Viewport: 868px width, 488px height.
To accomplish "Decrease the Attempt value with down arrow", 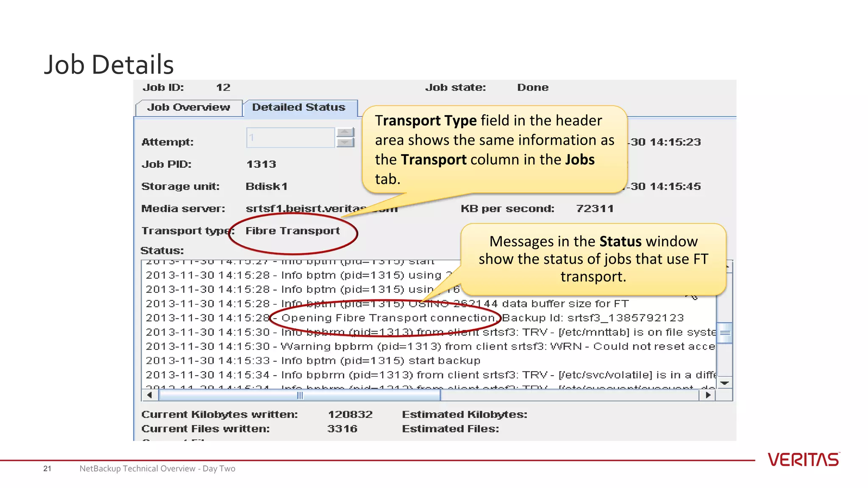I will [x=345, y=142].
